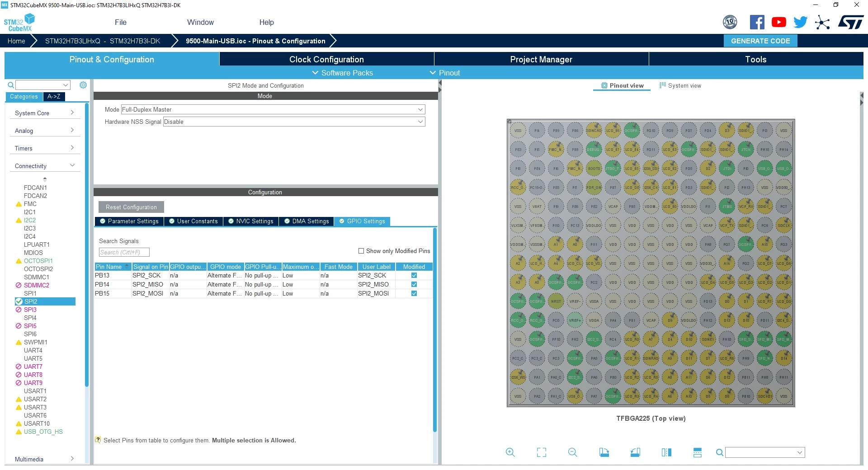Screen dimensions: 868x470
Task: Toggle Show only Modified Pins checkbox
Action: pos(361,251)
